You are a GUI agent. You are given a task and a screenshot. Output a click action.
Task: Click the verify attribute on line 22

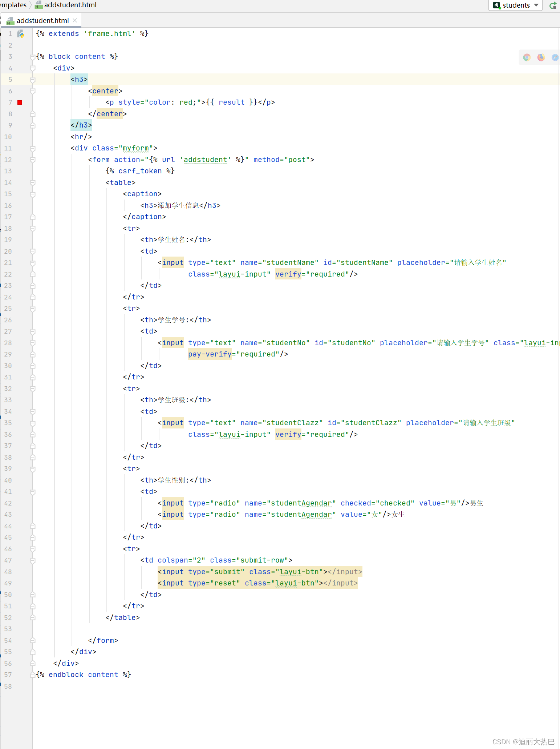(288, 274)
